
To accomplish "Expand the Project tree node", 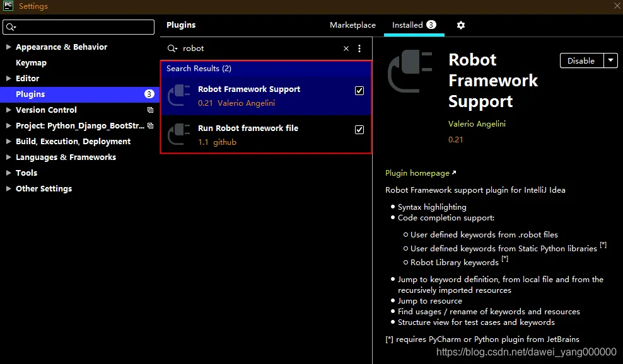I will (x=8, y=125).
